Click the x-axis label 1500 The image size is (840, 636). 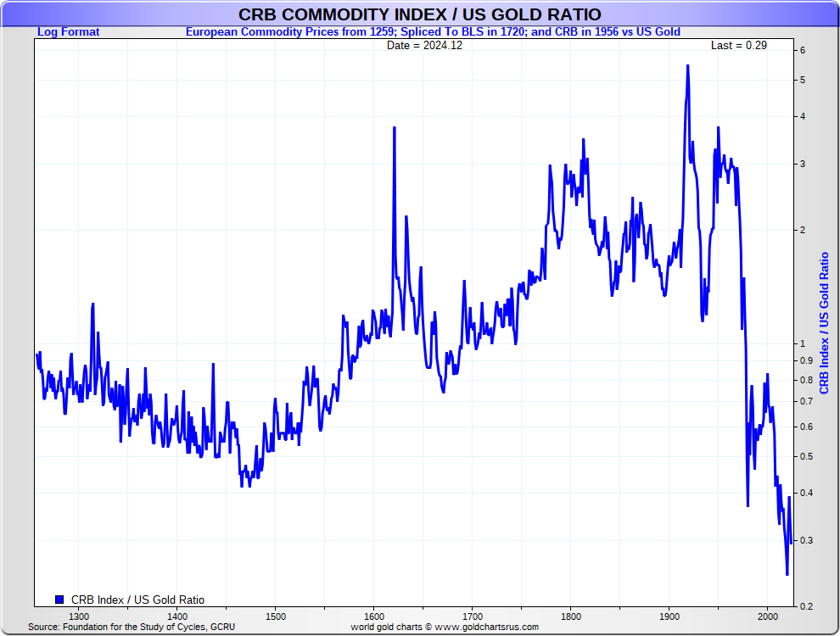[x=276, y=616]
